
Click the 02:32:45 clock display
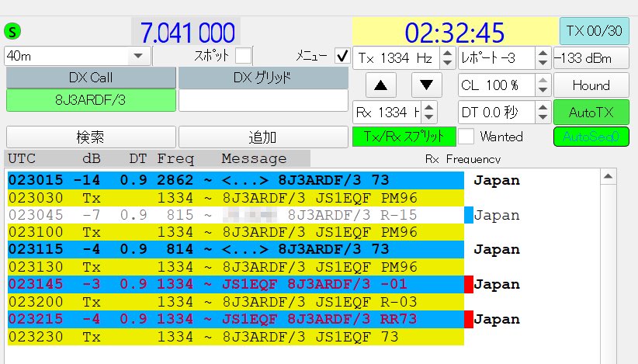[x=455, y=32]
